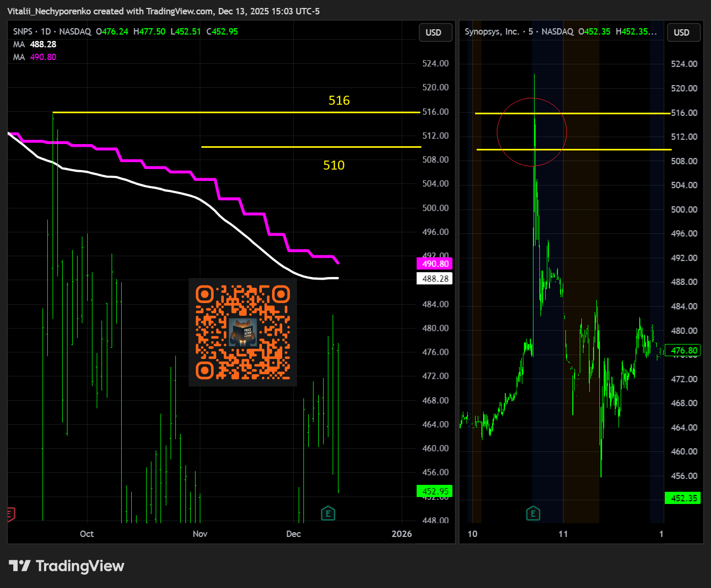This screenshot has height=588, width=711.
Task: Select the magenta MA 490.80 indicator legend
Action: point(35,57)
